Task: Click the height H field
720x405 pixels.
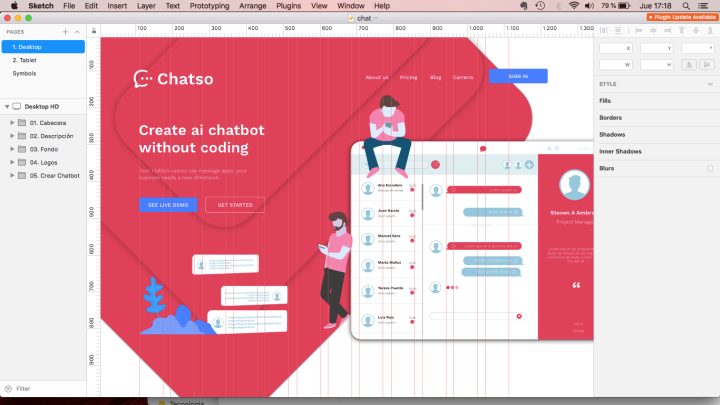Action: [x=657, y=65]
